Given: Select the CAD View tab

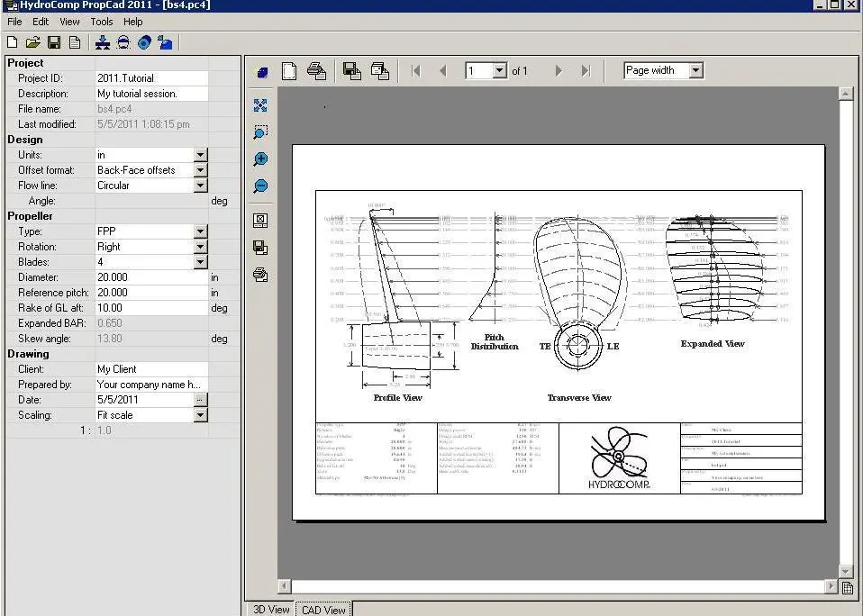Looking at the screenshot, I should click(323, 610).
